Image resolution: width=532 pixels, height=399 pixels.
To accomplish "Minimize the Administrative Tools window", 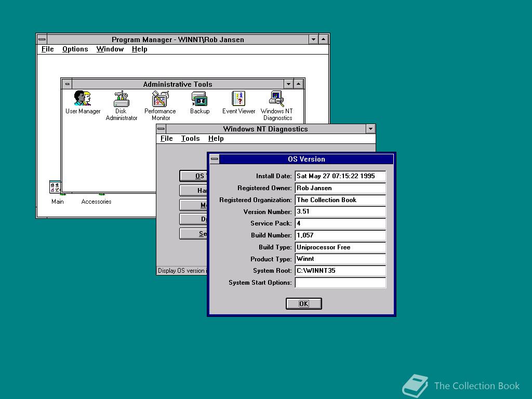I will (x=288, y=84).
